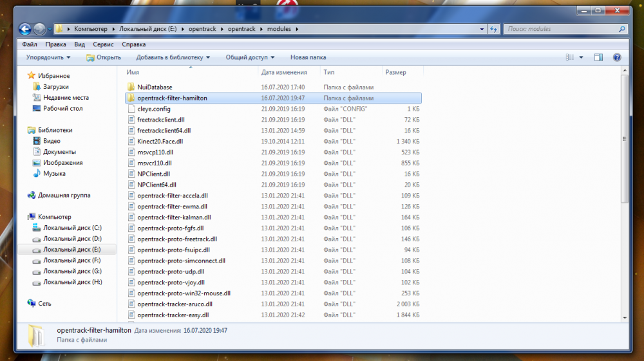Select the NuiDatabase folder icon
Viewport: 644px width, 361px height.
coord(131,87)
